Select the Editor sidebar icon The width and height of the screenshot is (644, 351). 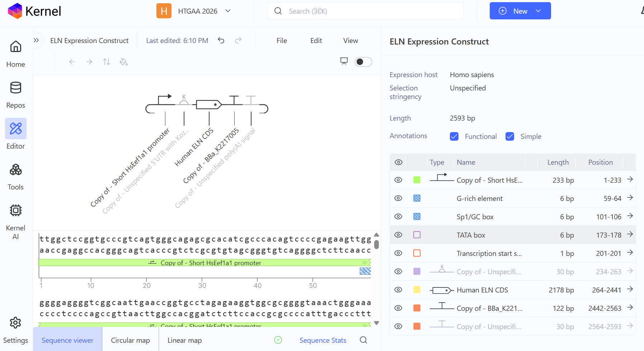[x=15, y=128]
